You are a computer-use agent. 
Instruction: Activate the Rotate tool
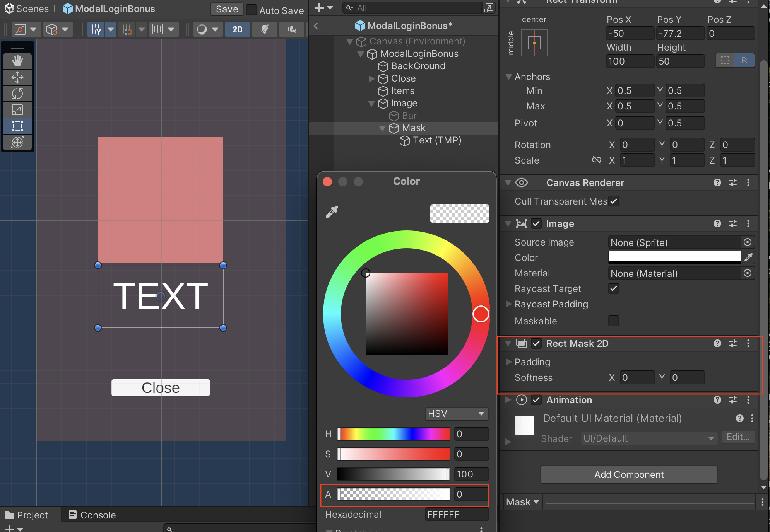pyautogui.click(x=17, y=94)
